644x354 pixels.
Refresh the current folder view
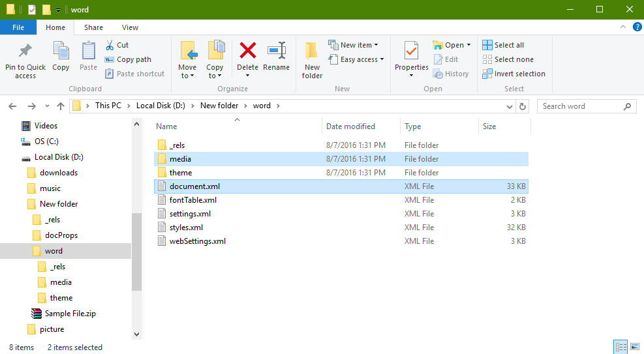(523, 107)
